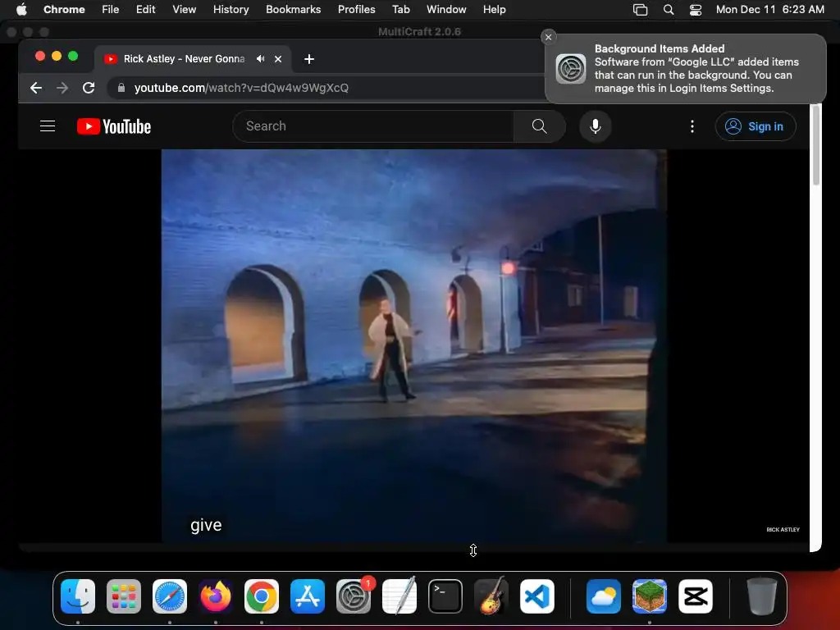The width and height of the screenshot is (840, 630).
Task: Maximize the Chrome window green button
Action: 73,57
